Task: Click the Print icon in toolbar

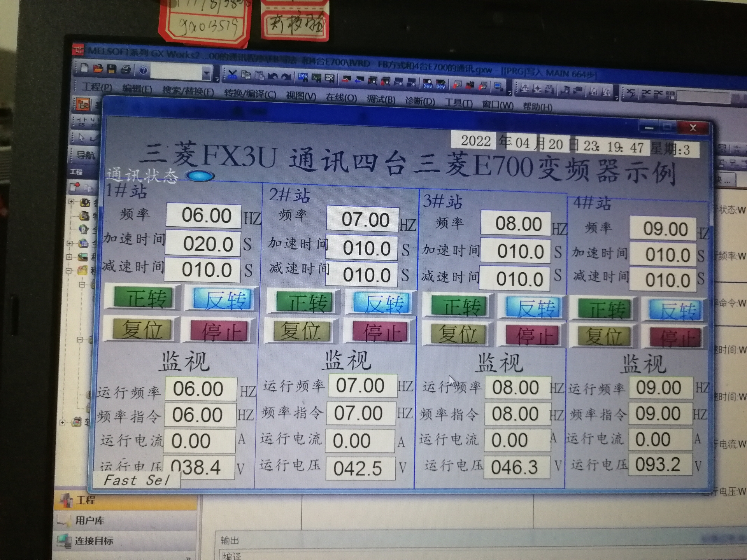Action: (125, 70)
